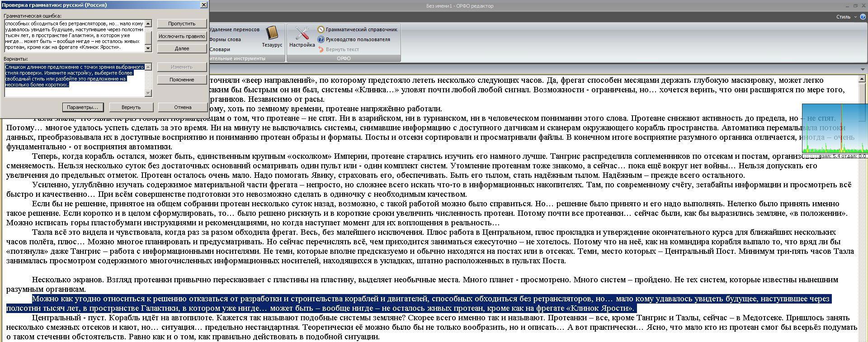
Task: Click the blue question mark help icon
Action: 863,17
